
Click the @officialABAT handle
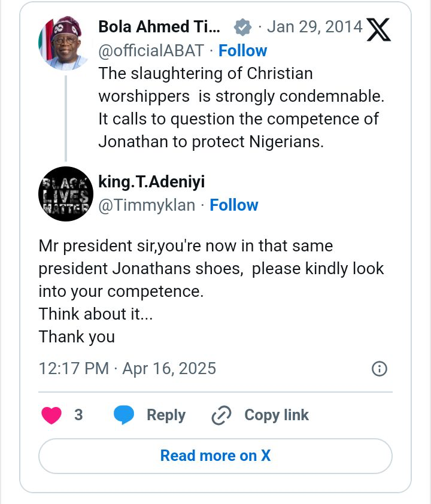tap(151, 51)
